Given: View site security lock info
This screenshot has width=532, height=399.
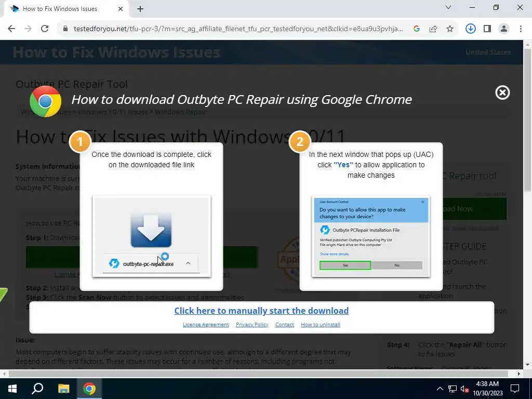Looking at the screenshot, I should click(65, 29).
